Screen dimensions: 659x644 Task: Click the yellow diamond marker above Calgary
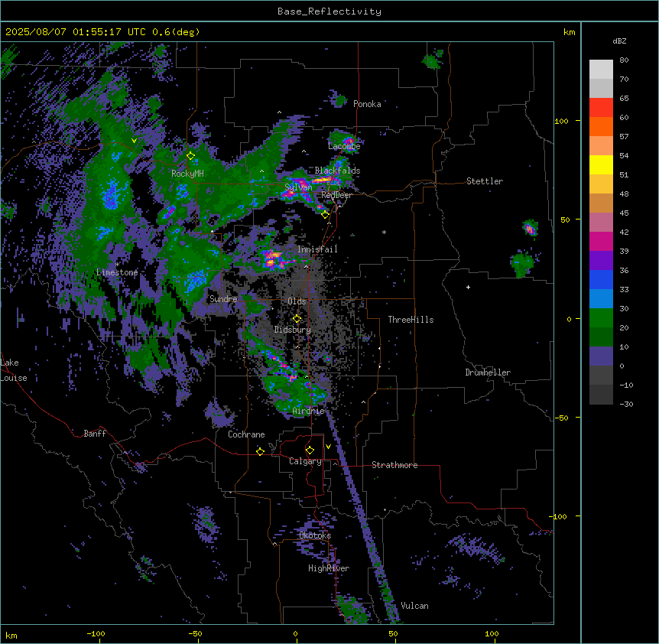pyautogui.click(x=310, y=450)
